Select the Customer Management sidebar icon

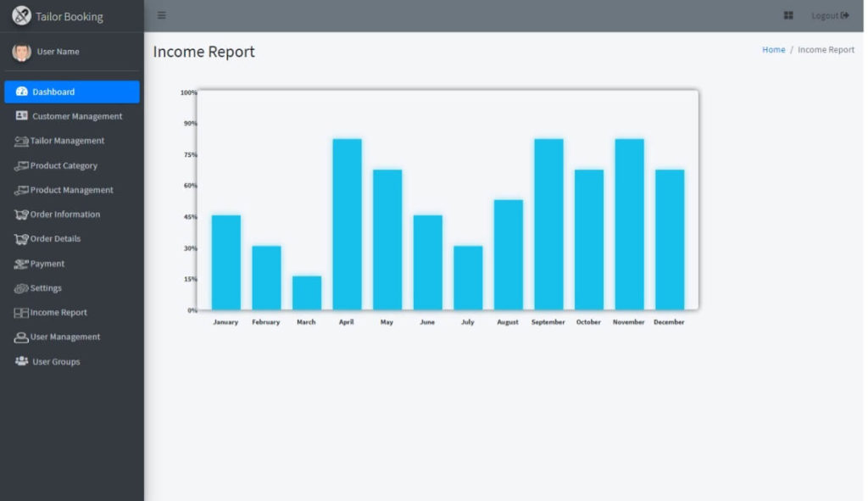tap(19, 116)
